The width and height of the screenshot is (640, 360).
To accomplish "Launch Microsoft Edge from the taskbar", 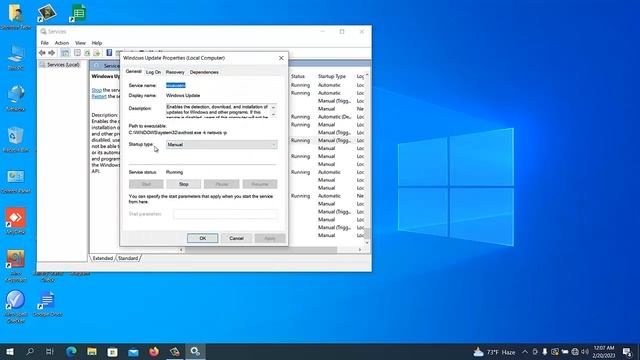I will click(x=71, y=351).
